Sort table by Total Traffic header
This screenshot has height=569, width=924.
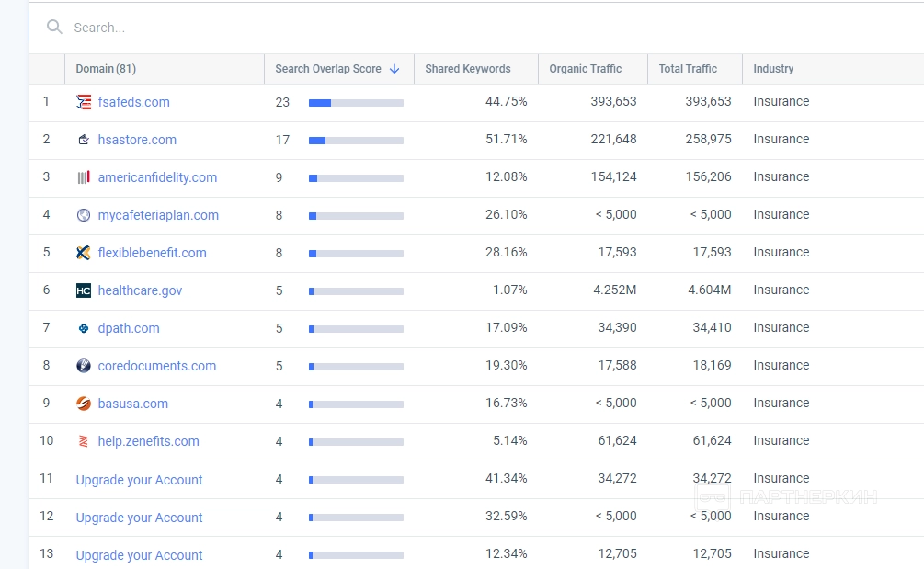[688, 69]
